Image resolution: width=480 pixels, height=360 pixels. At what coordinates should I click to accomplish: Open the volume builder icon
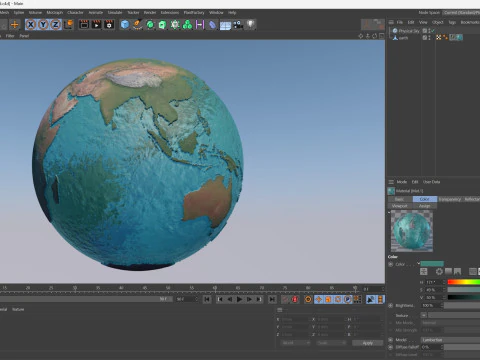(175, 25)
